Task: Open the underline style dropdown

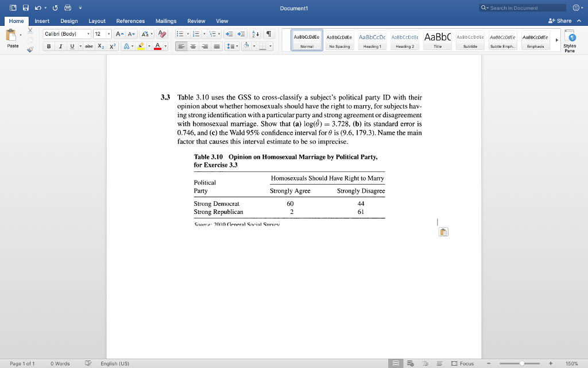Action: point(81,46)
